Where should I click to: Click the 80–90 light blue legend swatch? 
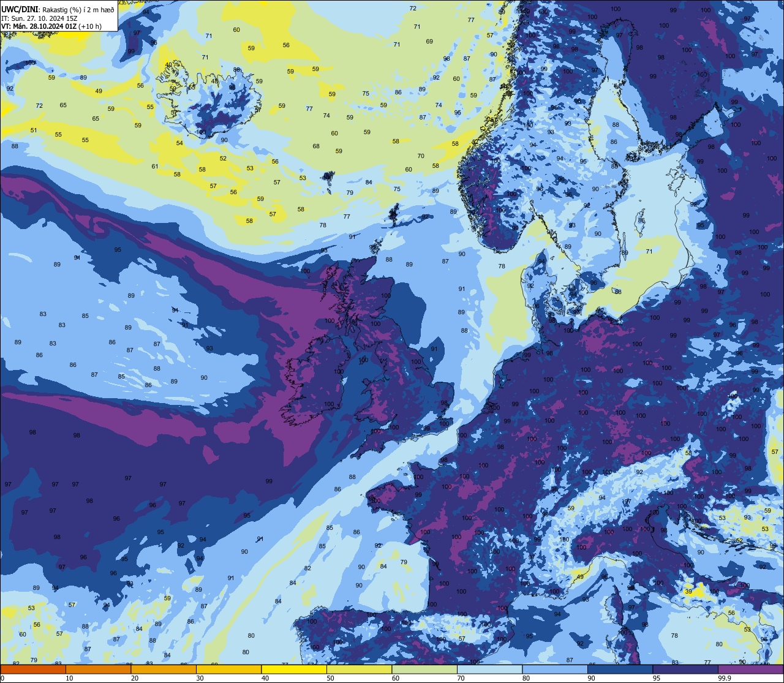coord(555,670)
